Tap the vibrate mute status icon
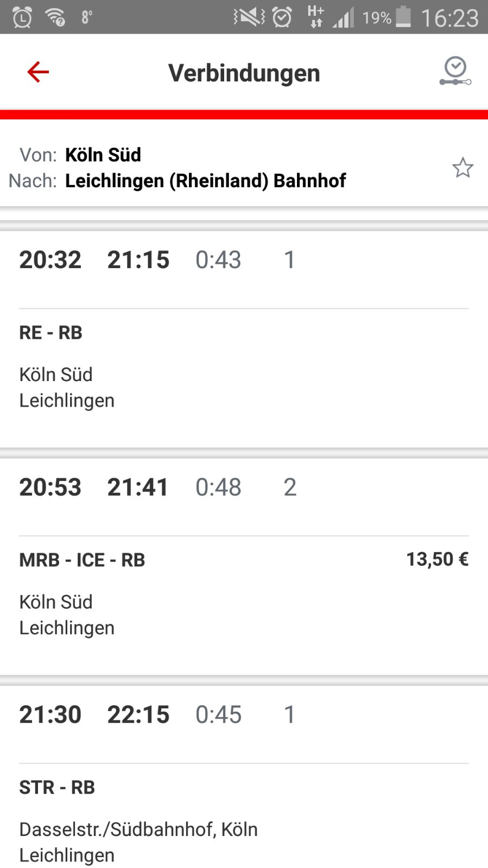Viewport: 488px width, 868px height. (x=249, y=17)
